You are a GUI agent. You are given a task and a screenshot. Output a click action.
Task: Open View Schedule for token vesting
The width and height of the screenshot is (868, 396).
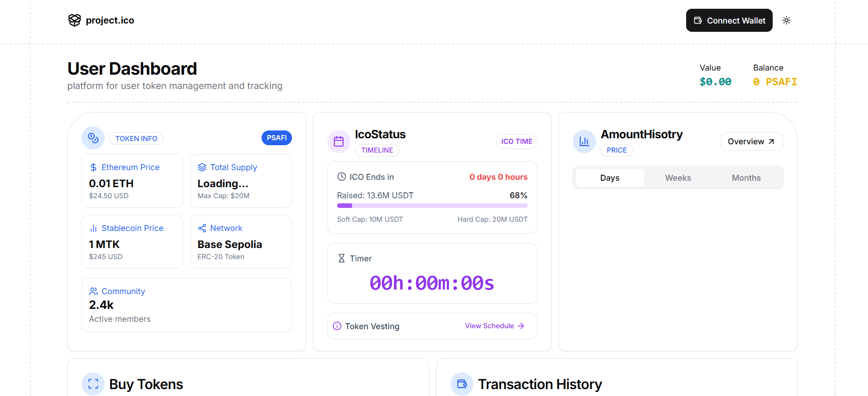[x=495, y=326]
